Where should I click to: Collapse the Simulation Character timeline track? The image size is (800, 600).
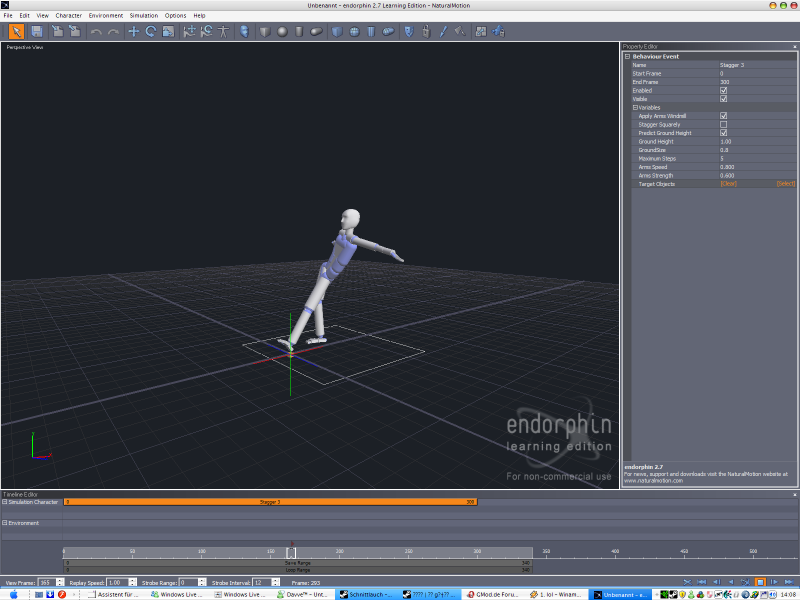(4, 502)
